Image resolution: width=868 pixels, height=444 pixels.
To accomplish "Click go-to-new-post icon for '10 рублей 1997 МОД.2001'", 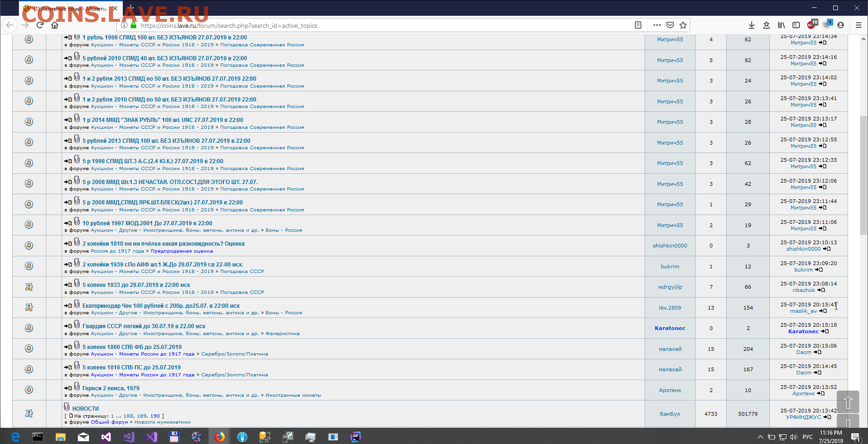I will coord(68,224).
